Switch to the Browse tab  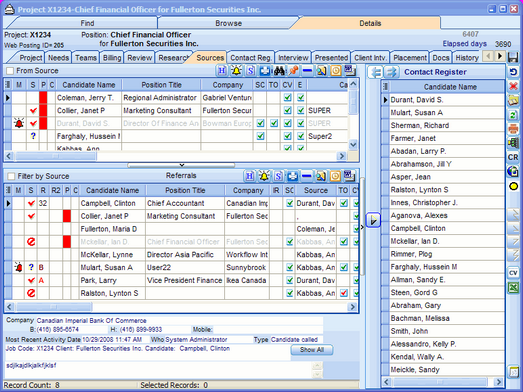click(x=228, y=23)
